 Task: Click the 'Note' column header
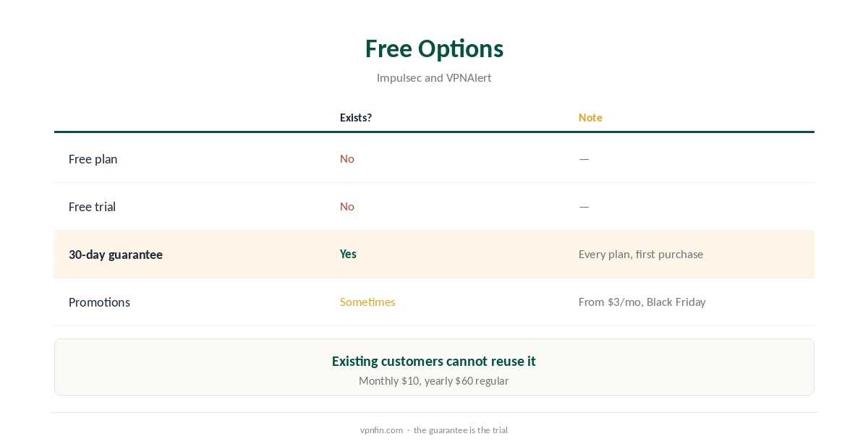(x=590, y=118)
